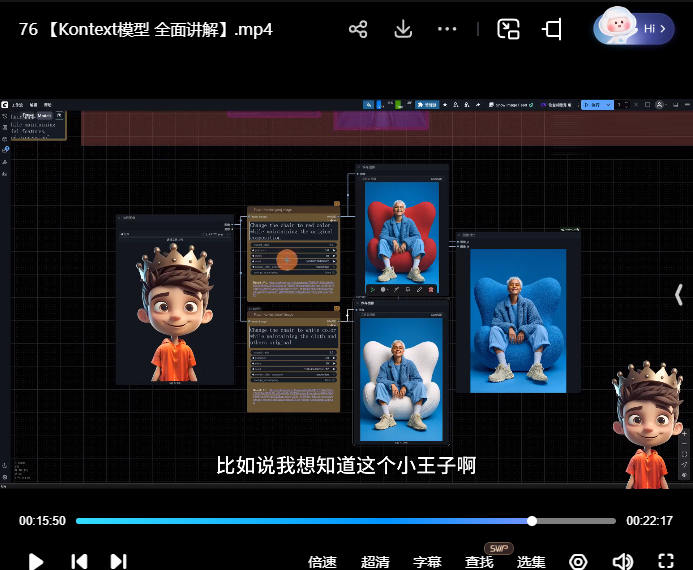Image resolution: width=693 pixels, height=570 pixels.
Task: Click the circular icon left of volume
Action: pos(578,561)
